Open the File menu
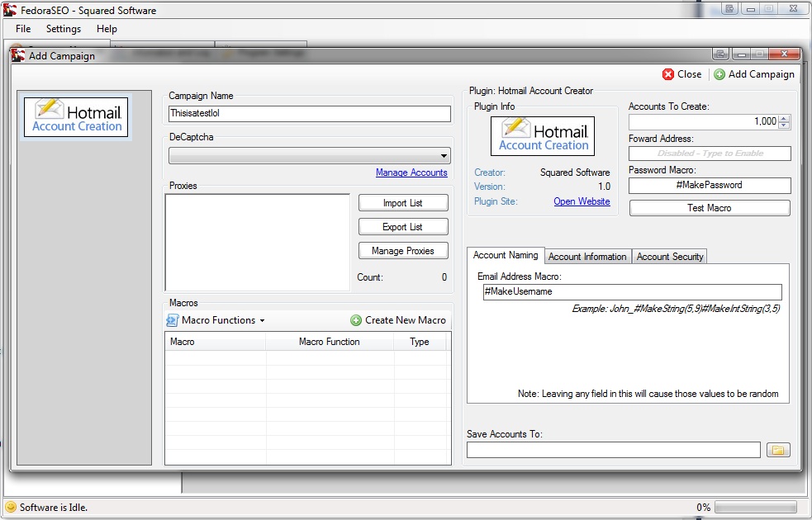The width and height of the screenshot is (812, 520). point(23,29)
